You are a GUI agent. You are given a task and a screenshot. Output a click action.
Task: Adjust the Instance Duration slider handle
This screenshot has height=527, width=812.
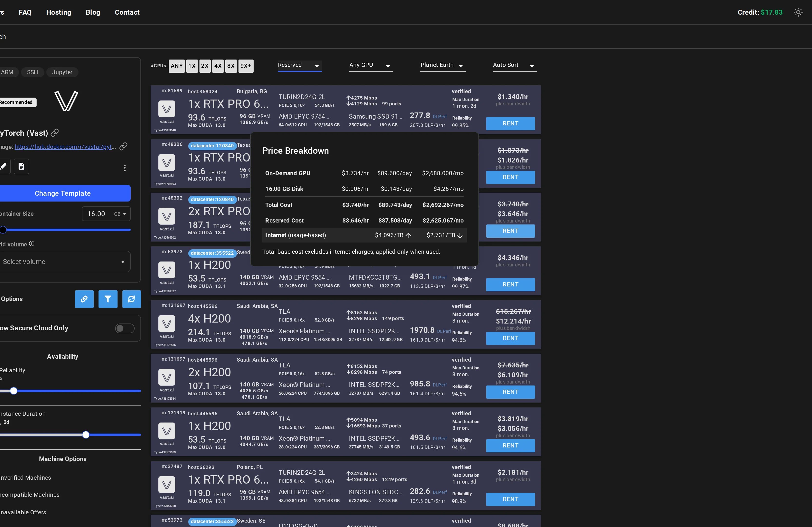[x=86, y=435]
